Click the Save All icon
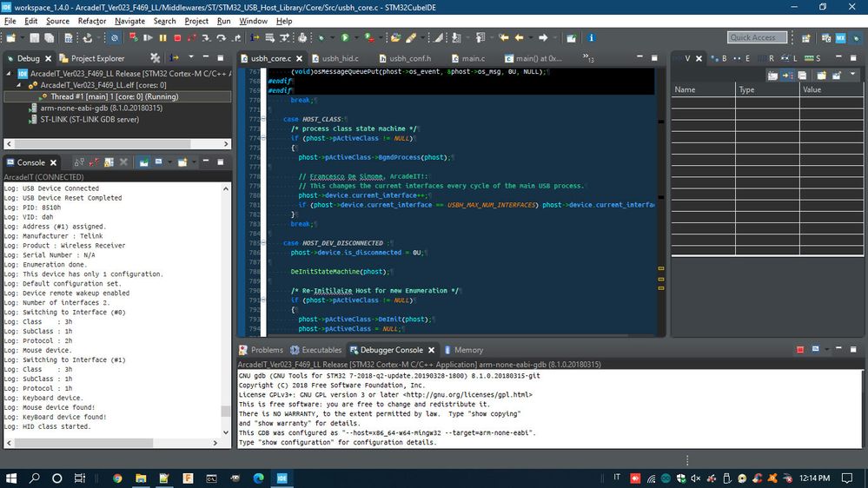 point(50,37)
